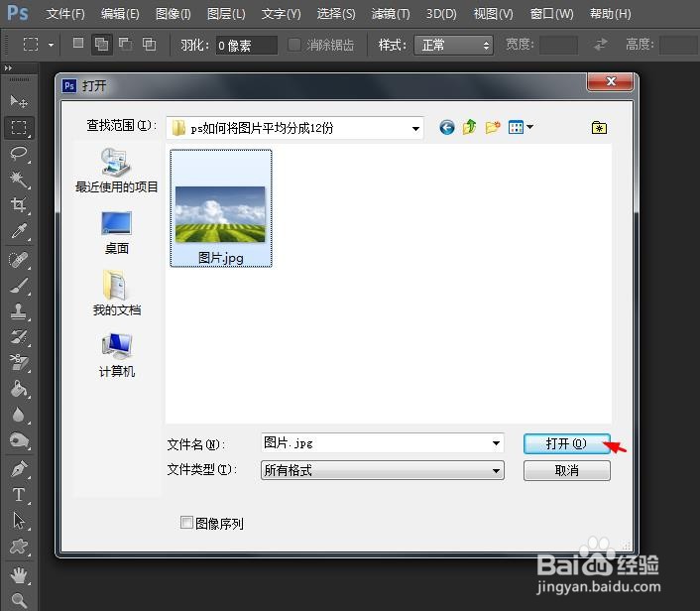The image size is (700, 611).
Task: Expand the toolbox double-arrow
Action: [x=8, y=67]
